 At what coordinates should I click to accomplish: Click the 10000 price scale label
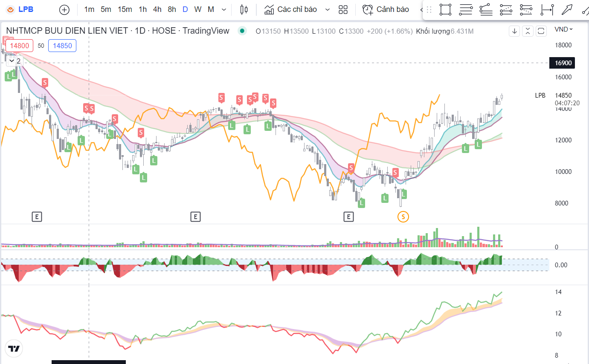tap(563, 171)
